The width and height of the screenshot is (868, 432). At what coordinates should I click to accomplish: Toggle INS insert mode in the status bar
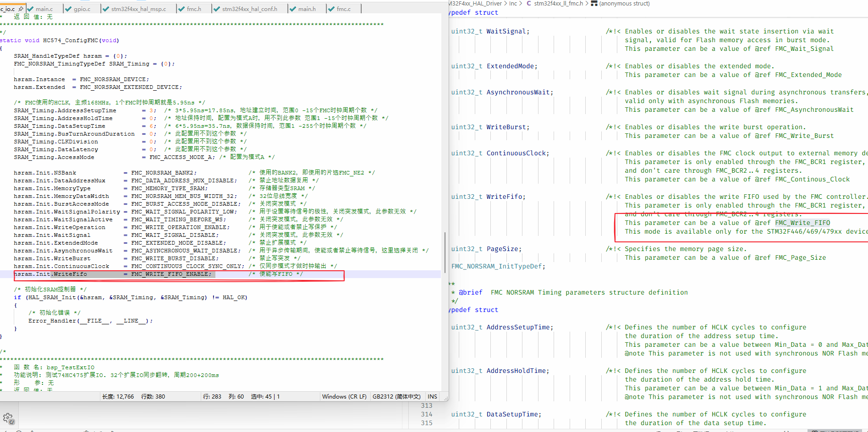(x=432, y=397)
